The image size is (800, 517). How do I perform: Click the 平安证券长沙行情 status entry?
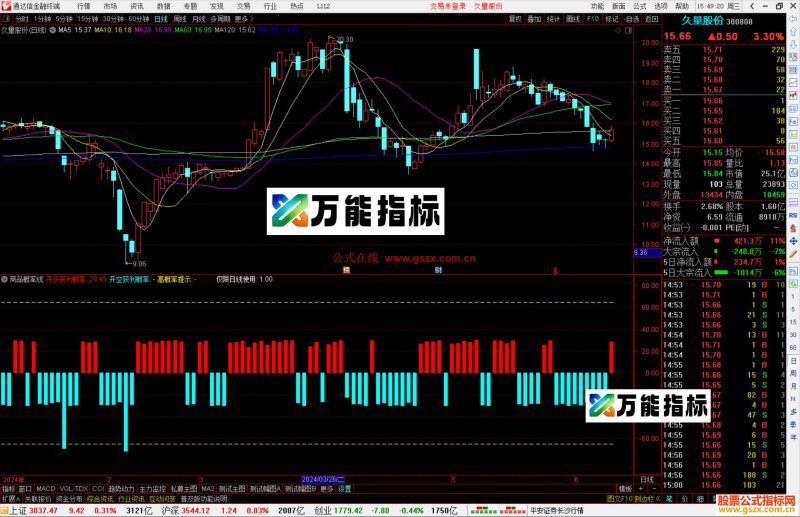click(557, 510)
